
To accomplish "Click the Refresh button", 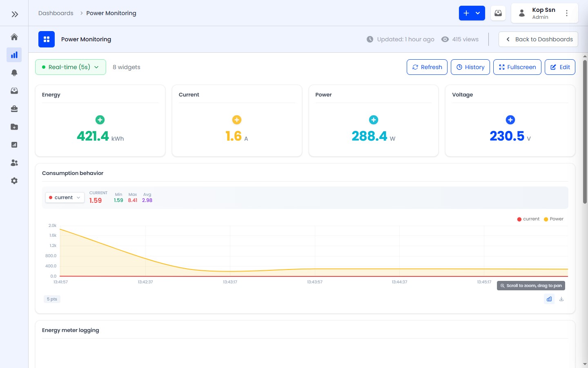I will [x=427, y=67].
